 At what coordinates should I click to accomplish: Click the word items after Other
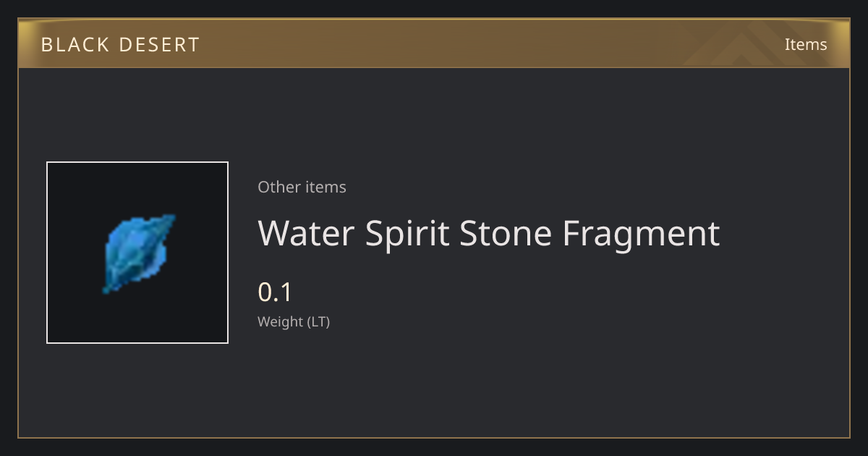(325, 187)
